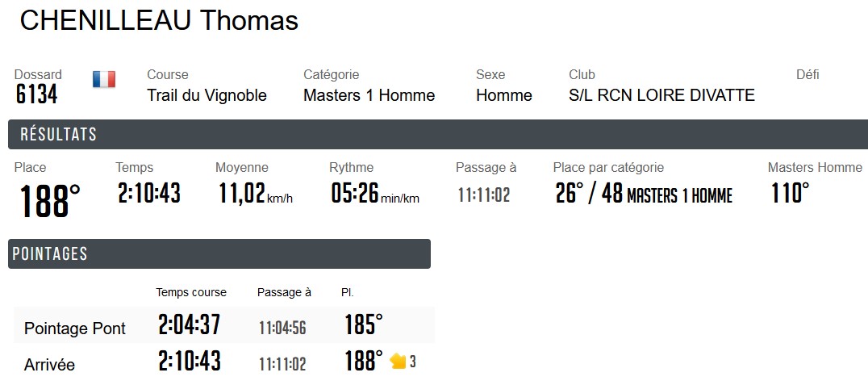
Task: Click the overall place 188° in results
Action: click(50, 200)
